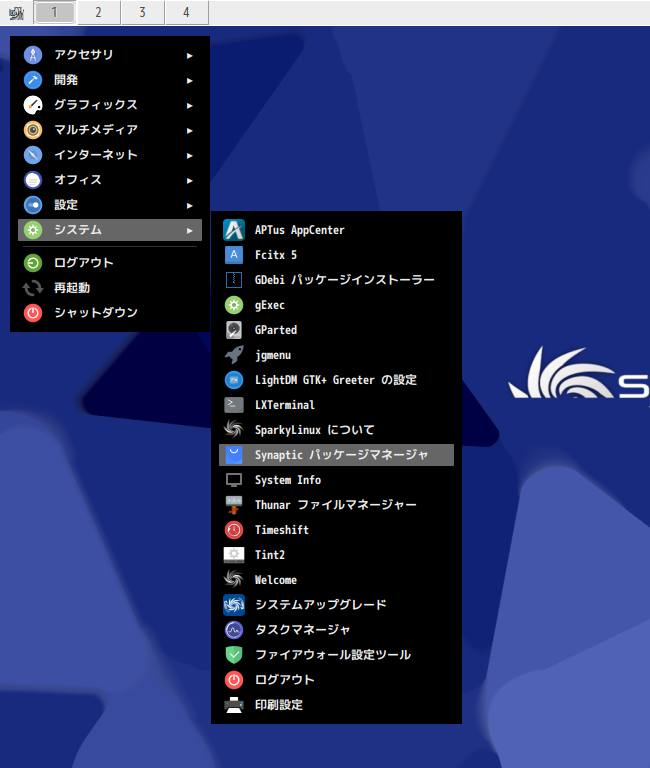Open the 印刷設定 entry label
This screenshot has width=650, height=768.
[x=279, y=705]
